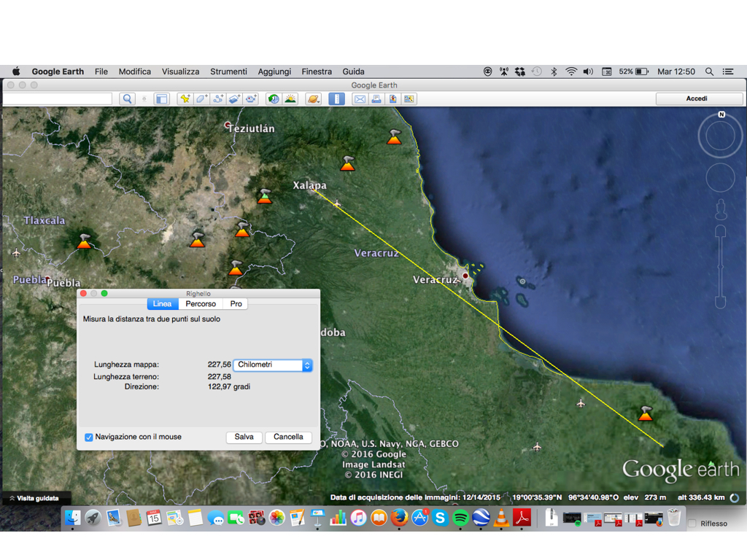Click the Salva button in the ruler
747x560 pixels.
(x=244, y=437)
